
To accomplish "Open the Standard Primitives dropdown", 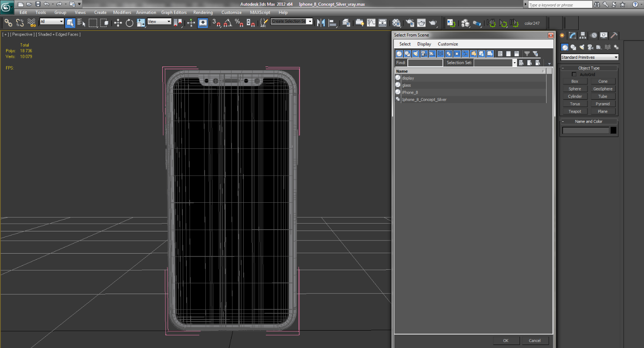I will [x=589, y=57].
